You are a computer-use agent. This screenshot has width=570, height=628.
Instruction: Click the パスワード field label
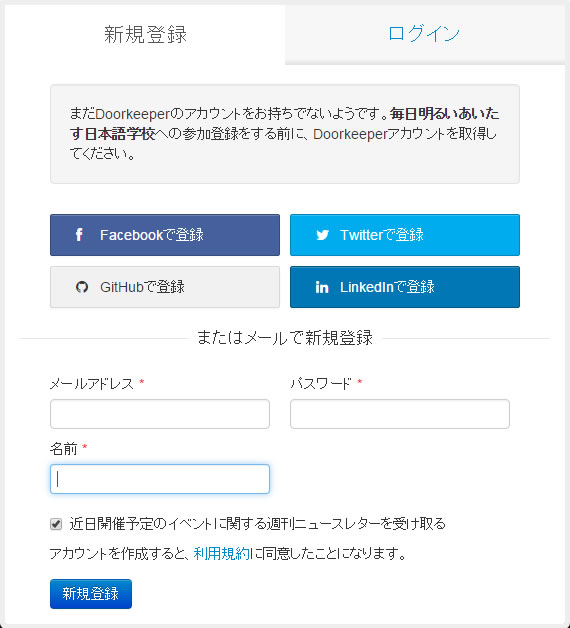click(321, 384)
